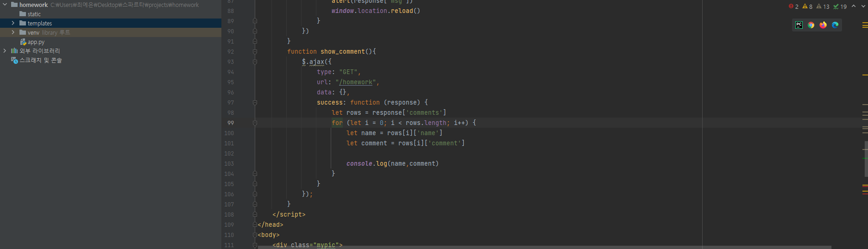Click the div class="mypic" tag

pyautogui.click(x=308, y=245)
